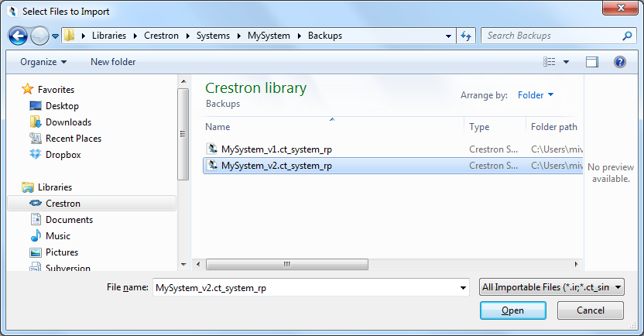Select MySystem in the address breadcrumb
This screenshot has height=336, width=644.
tap(269, 36)
